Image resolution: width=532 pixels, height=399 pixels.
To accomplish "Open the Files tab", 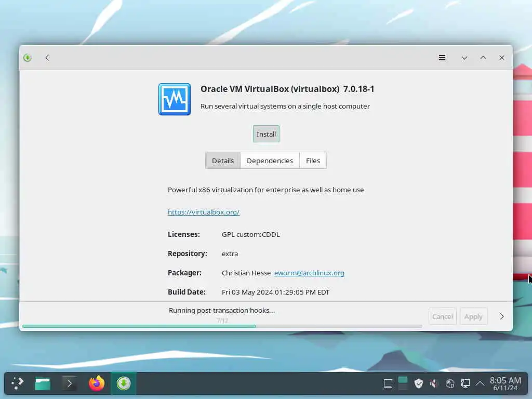I will click(x=313, y=161).
